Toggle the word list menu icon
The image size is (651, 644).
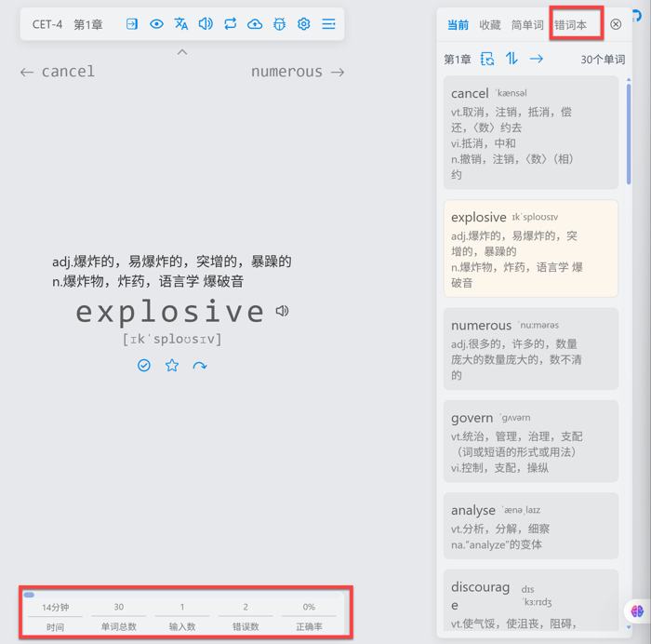click(328, 24)
